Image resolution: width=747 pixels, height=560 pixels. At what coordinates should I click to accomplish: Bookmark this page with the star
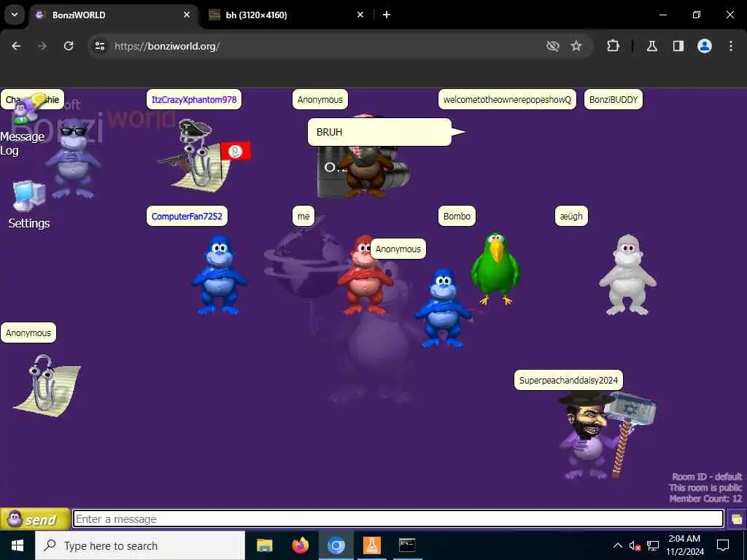point(576,46)
